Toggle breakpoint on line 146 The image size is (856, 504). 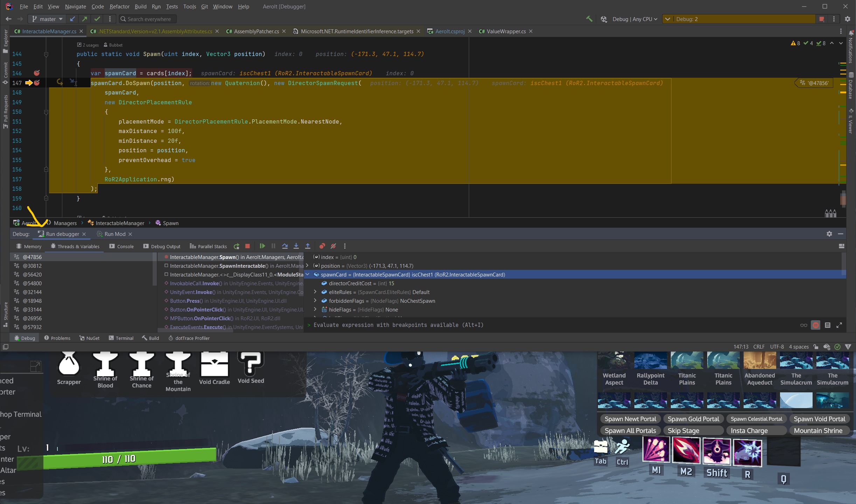tap(37, 73)
